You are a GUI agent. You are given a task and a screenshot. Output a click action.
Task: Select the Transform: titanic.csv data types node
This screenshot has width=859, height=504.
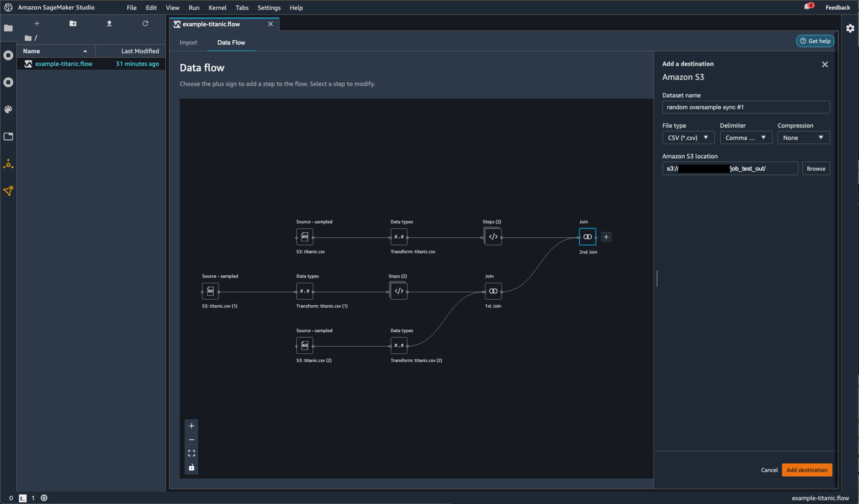tap(399, 237)
